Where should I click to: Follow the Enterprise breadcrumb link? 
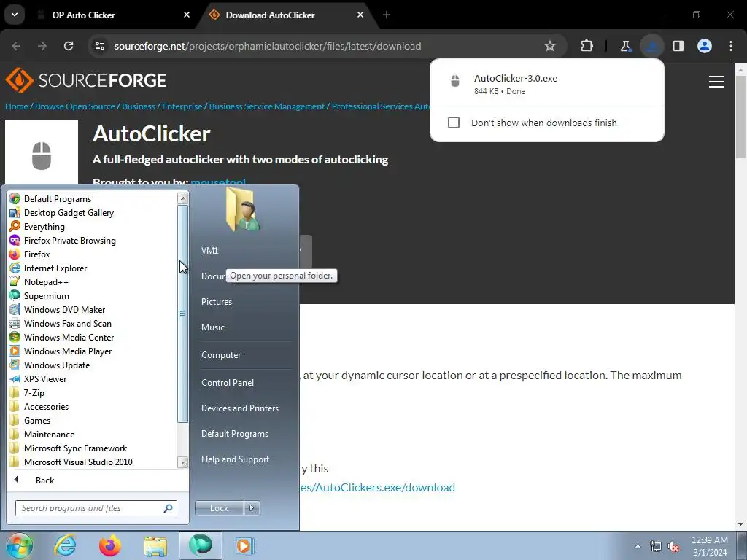coord(182,106)
